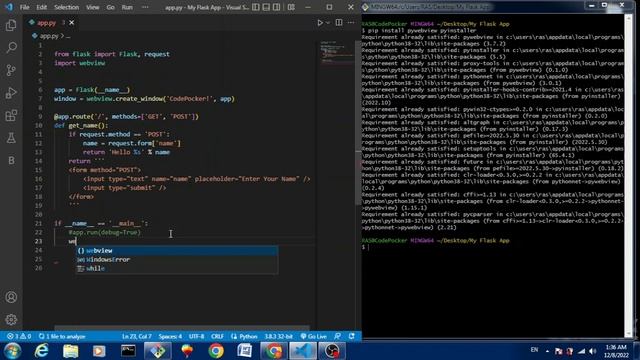Open the Explorer view in activity bar

pyautogui.click(x=11, y=25)
